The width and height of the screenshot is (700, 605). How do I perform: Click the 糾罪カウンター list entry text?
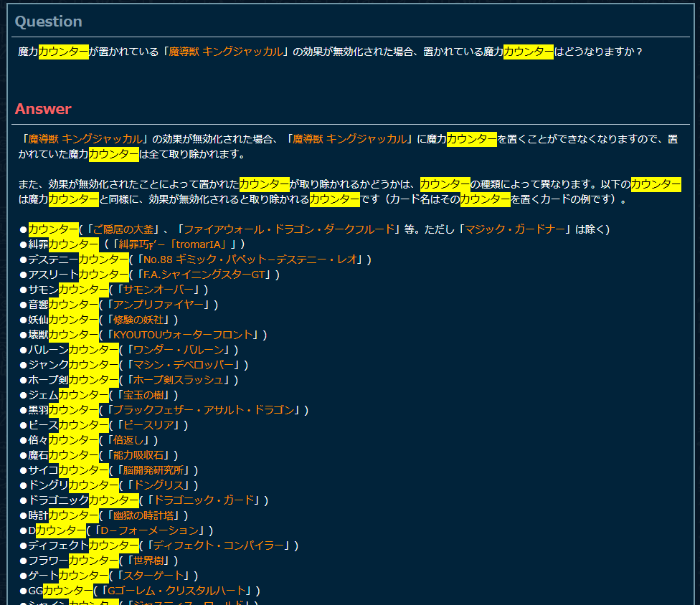(63, 244)
